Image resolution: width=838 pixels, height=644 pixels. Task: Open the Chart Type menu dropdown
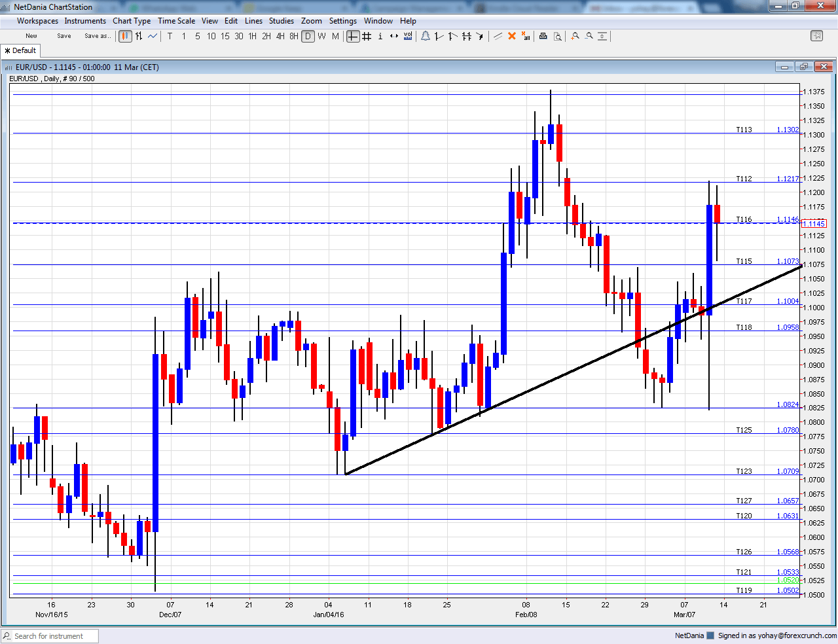coord(132,20)
